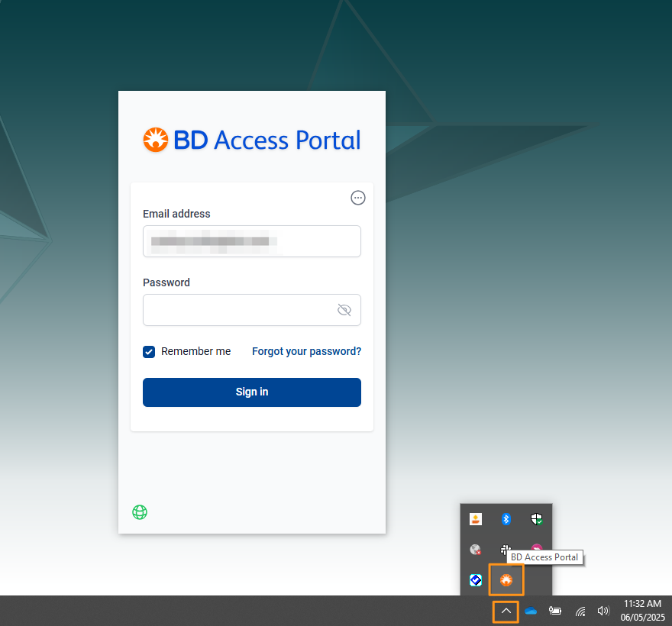Click the OneDrive cloud icon
The height and width of the screenshot is (626, 672).
(x=531, y=611)
